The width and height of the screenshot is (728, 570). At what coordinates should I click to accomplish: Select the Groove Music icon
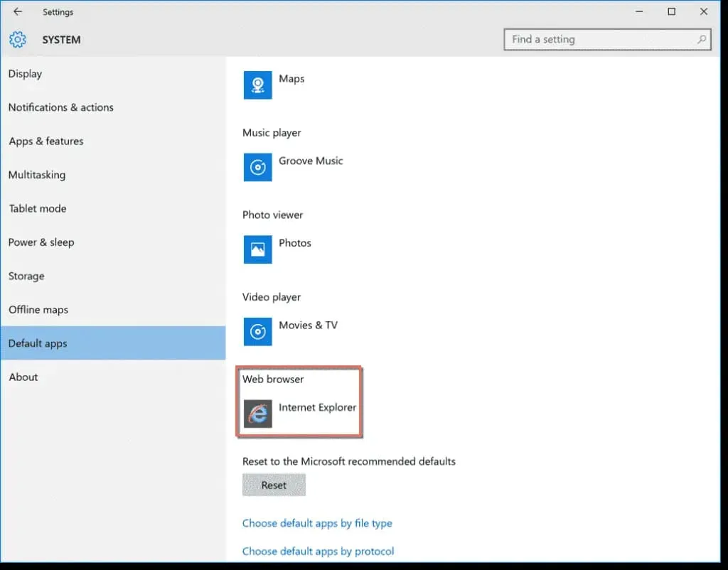(257, 167)
